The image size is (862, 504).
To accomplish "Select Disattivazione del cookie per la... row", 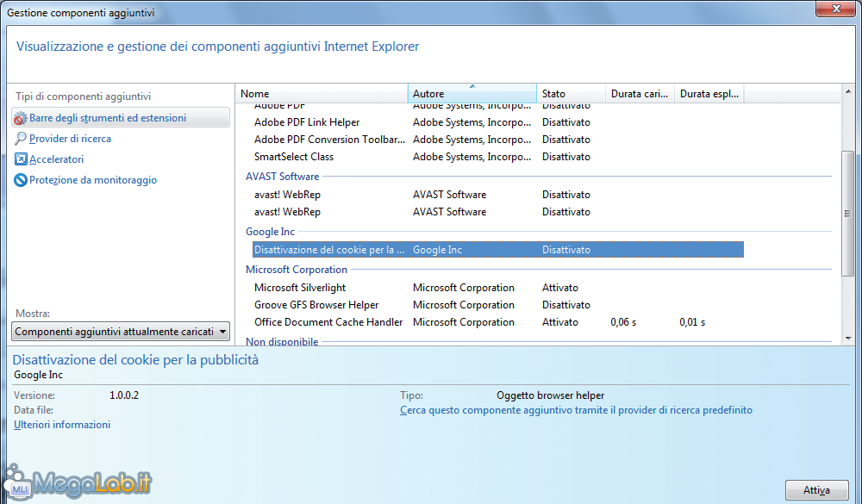I will click(497, 250).
